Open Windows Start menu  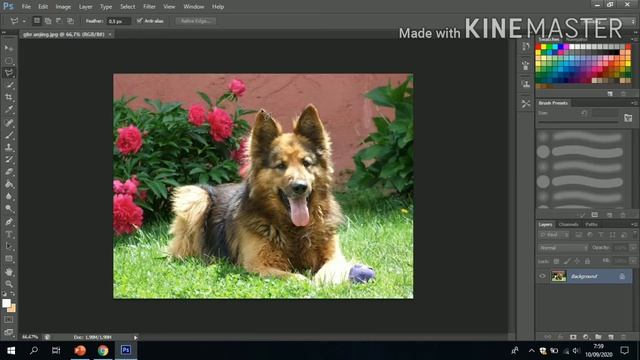(x=11, y=351)
